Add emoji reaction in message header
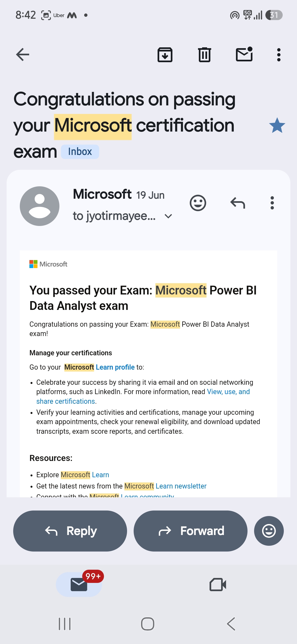Viewport: 297px width, 644px height. (x=198, y=203)
